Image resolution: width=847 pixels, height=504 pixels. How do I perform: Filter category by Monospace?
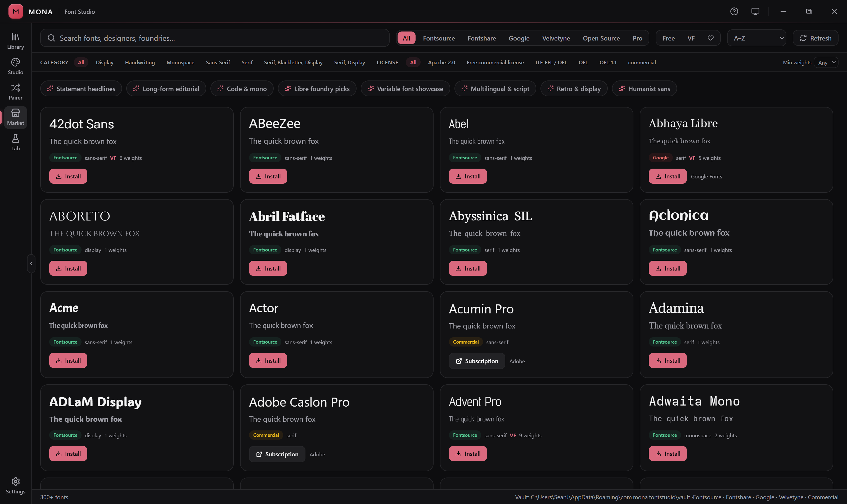coord(180,62)
